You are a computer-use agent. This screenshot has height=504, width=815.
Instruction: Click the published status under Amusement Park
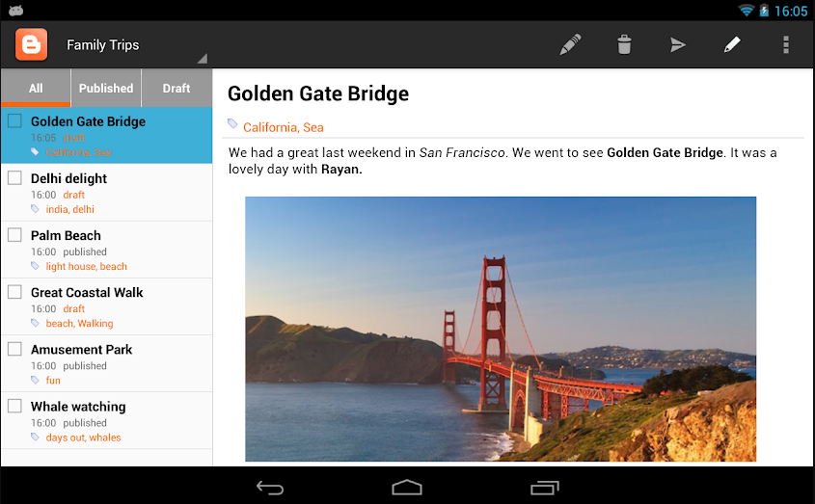click(85, 365)
